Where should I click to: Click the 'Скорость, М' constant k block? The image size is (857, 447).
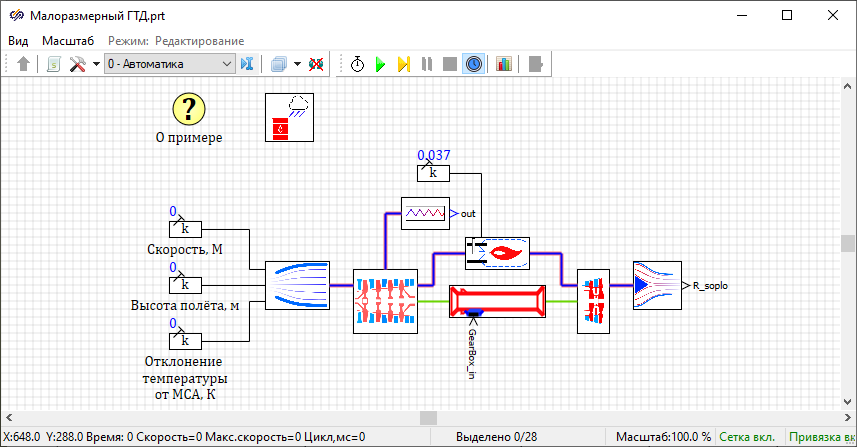pos(185,228)
